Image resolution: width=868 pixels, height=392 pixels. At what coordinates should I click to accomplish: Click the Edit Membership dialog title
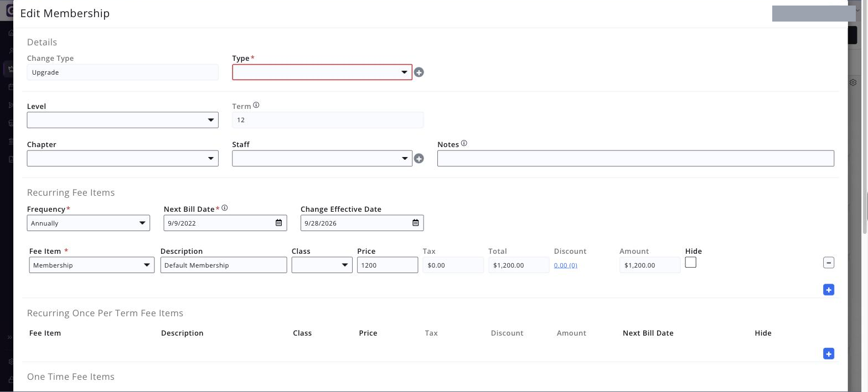coord(65,13)
